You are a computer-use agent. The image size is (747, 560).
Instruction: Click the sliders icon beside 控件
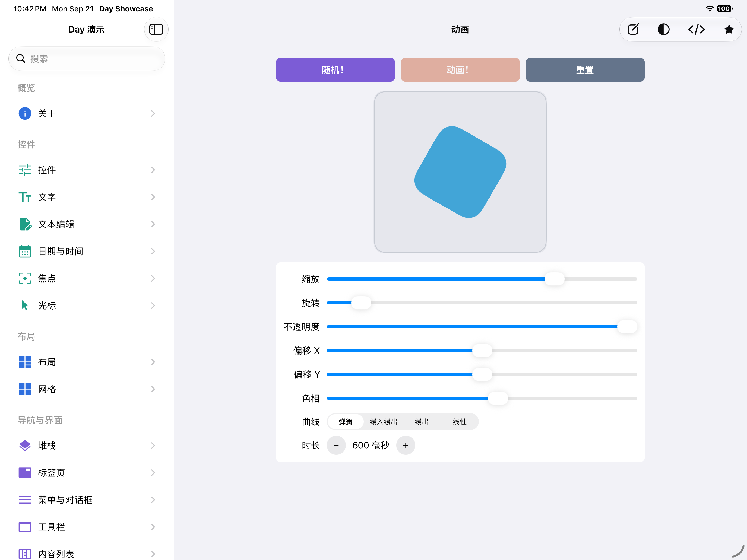coord(25,170)
